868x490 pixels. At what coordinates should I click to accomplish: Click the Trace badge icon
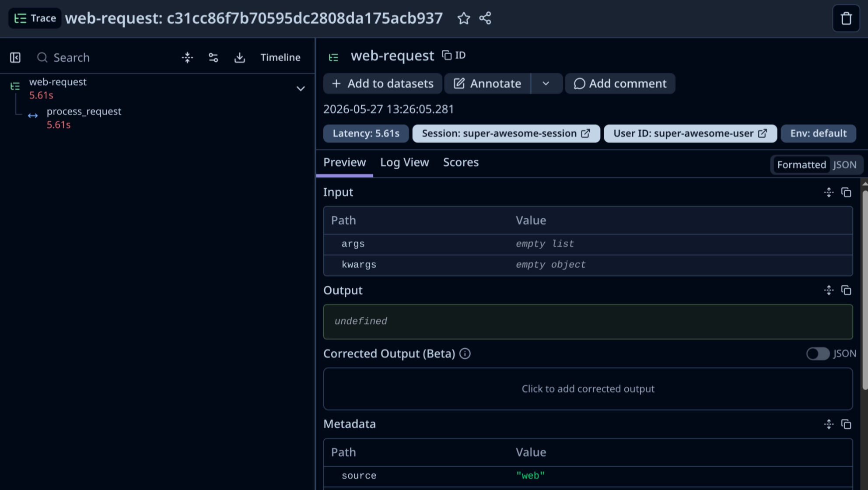point(35,18)
